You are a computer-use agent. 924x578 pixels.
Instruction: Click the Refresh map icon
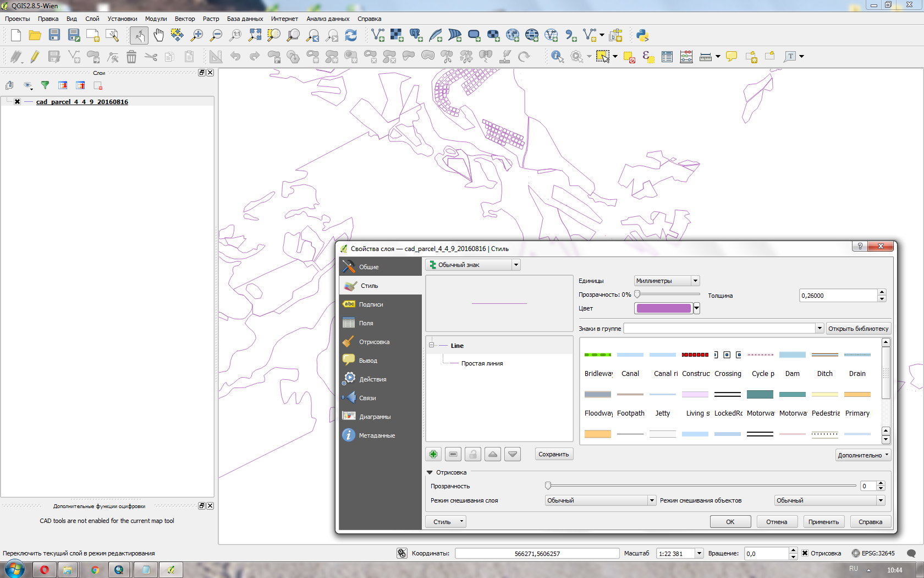[x=351, y=36]
